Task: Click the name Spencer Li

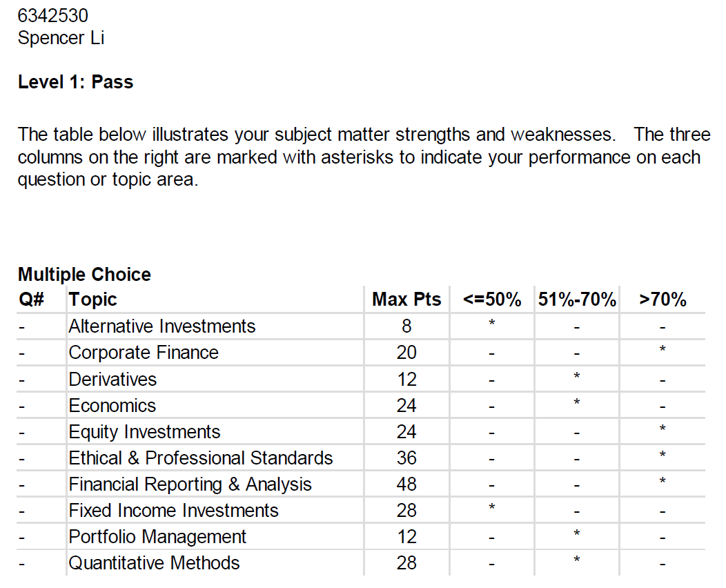Action: click(x=61, y=38)
